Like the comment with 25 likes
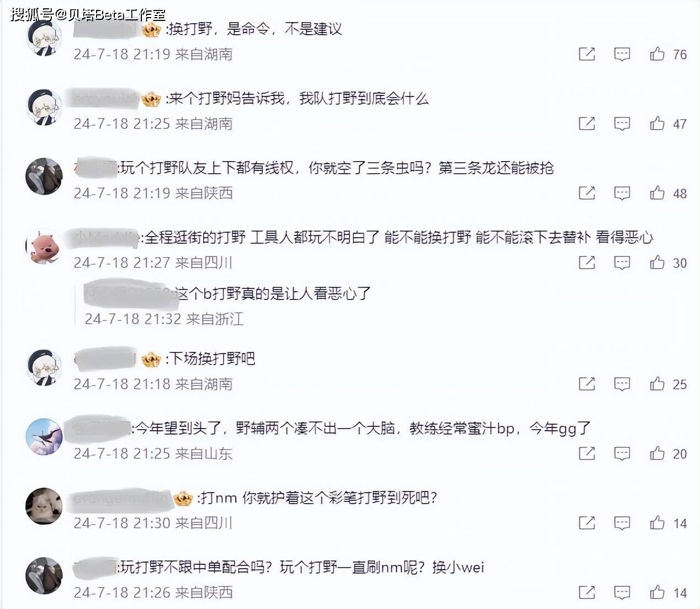Viewport: 700px width, 609px height. (x=657, y=383)
